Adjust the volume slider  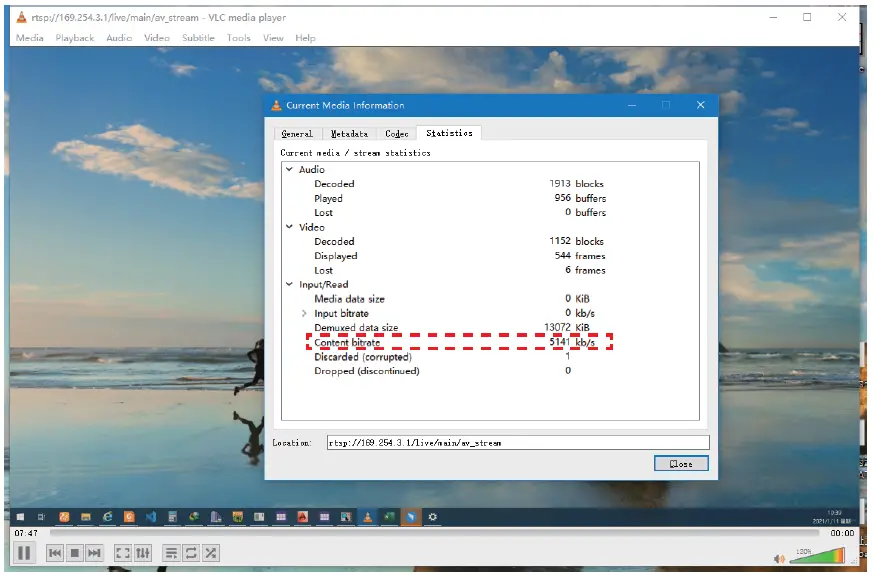pos(817,556)
